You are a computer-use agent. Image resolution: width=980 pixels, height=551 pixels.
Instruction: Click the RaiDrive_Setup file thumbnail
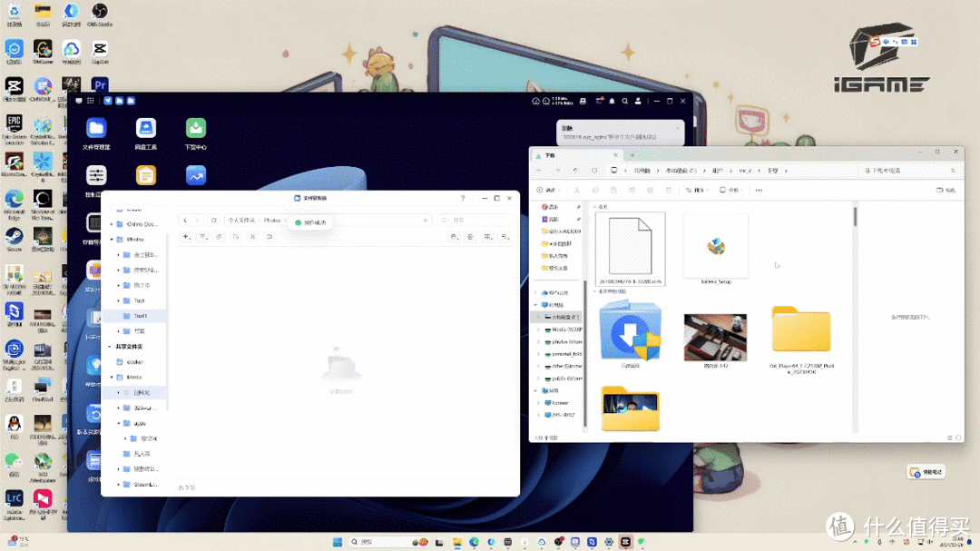click(x=715, y=247)
